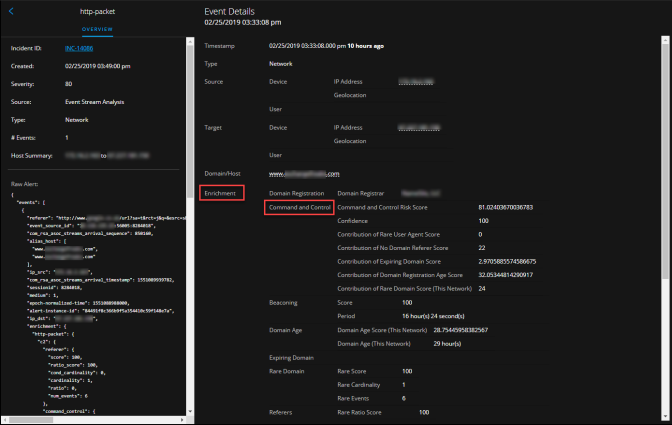This screenshot has height=425, width=672.
Task: Click the back arrow icon
Action: pos(12,12)
